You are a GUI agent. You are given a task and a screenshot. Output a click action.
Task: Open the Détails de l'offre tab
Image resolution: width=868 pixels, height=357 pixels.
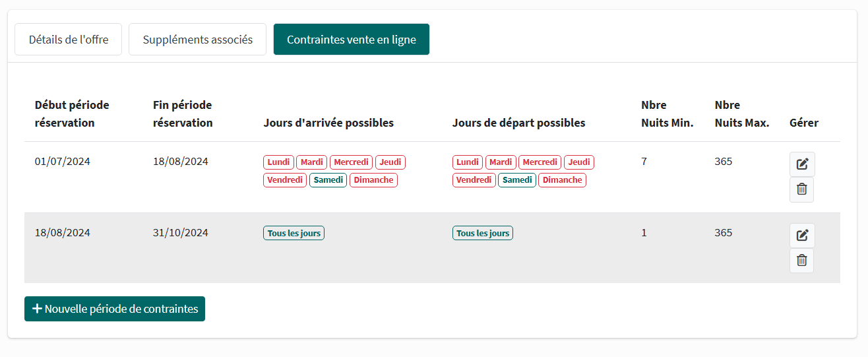pyautogui.click(x=68, y=40)
